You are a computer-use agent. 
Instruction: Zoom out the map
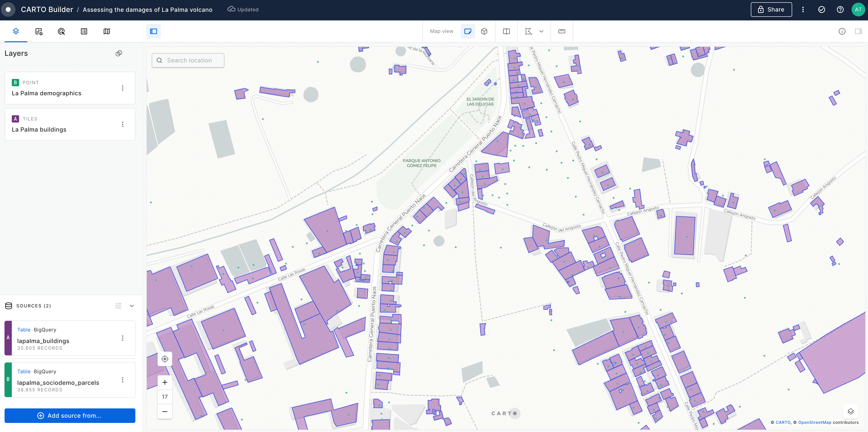point(165,411)
